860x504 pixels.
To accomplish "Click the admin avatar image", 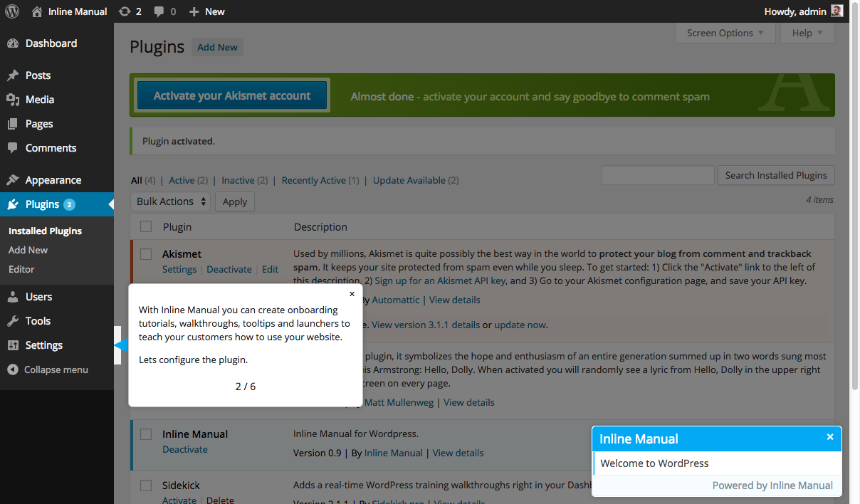I will tap(837, 11).
